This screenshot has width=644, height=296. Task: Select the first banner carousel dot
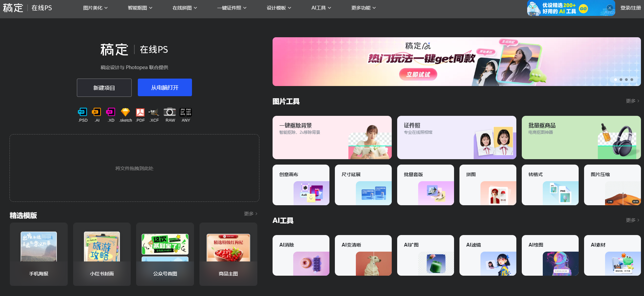point(616,80)
